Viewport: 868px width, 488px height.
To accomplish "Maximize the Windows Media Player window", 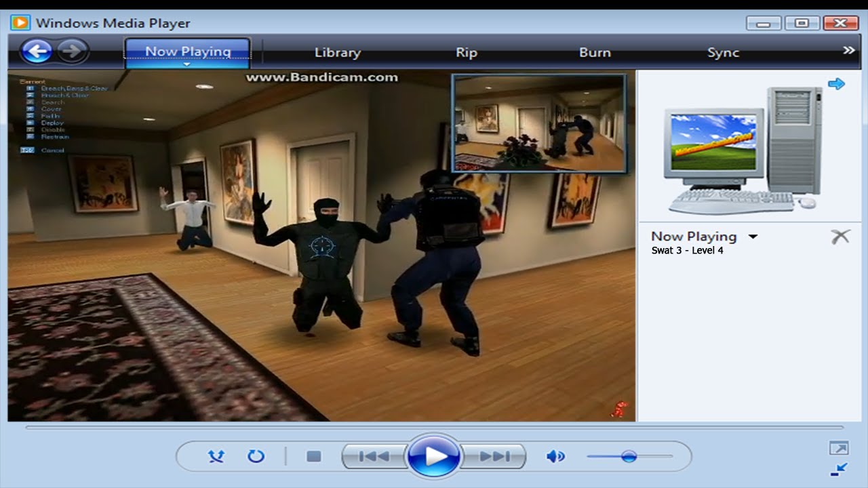I will coord(802,24).
